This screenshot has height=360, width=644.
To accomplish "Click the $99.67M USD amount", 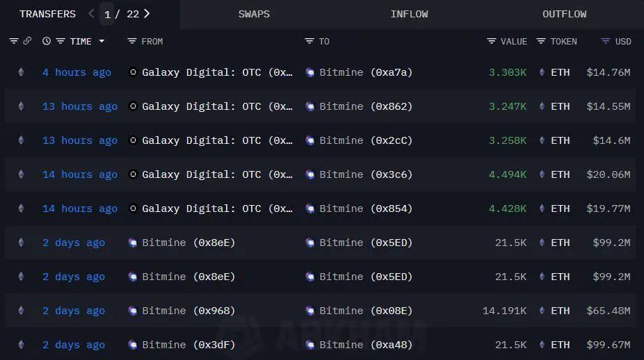I will [609, 345].
